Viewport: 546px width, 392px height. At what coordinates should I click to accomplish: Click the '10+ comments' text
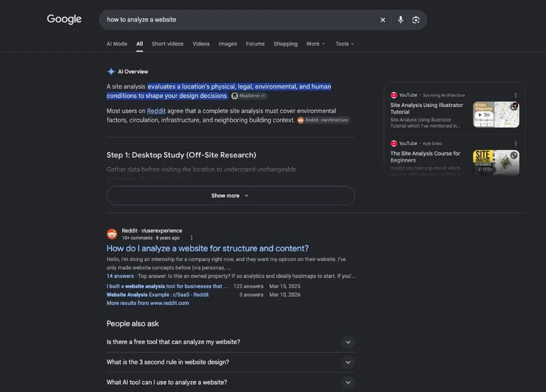[x=137, y=238]
